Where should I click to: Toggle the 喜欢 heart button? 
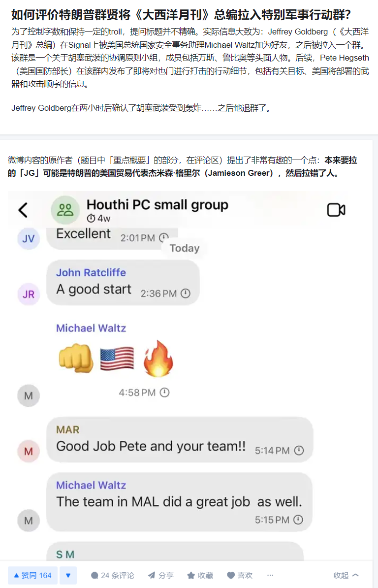[240, 575]
